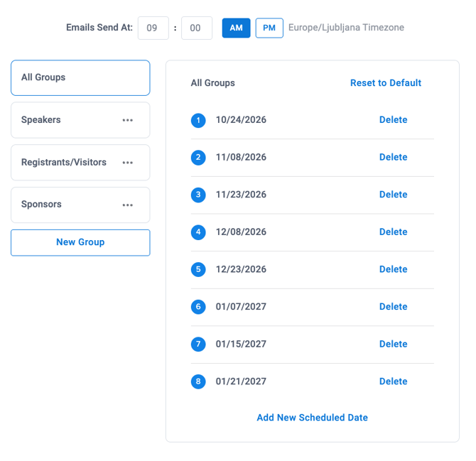Delete the 01/21/2027 scheduled date
This screenshot has height=461, width=476.
click(x=393, y=381)
